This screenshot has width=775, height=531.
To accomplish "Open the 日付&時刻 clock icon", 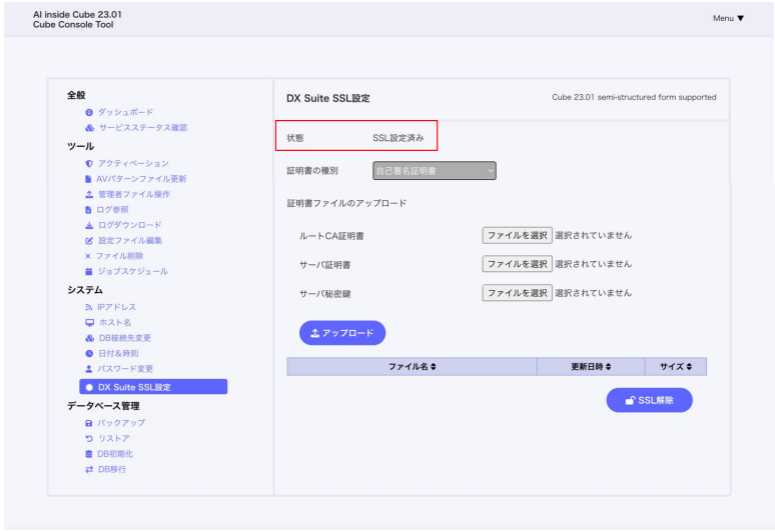I will (x=89, y=354).
